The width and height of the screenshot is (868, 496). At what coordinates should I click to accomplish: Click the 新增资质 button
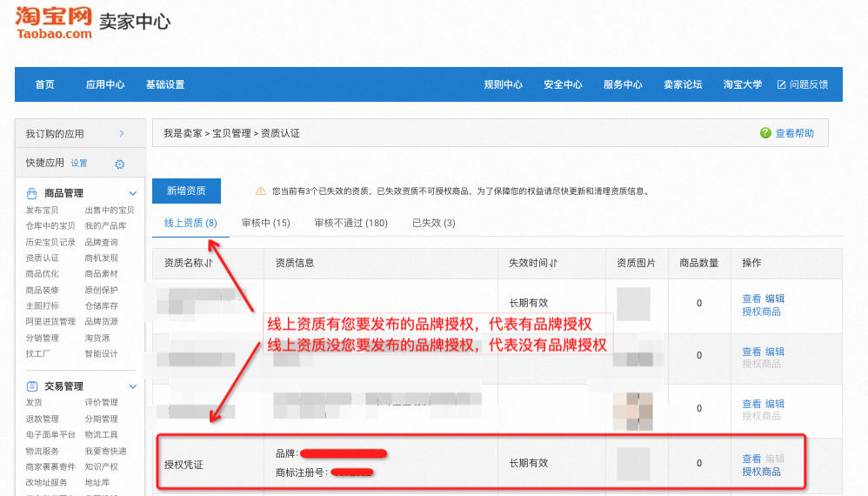click(x=186, y=191)
